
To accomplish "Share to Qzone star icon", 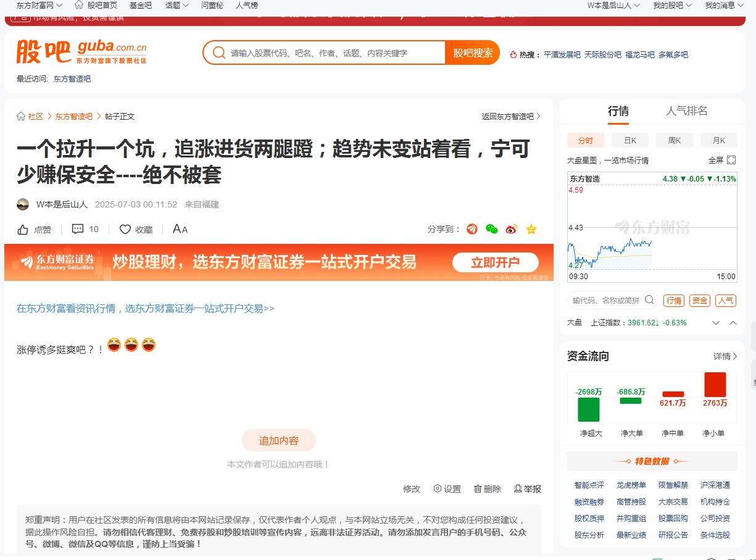I will pos(531,229).
